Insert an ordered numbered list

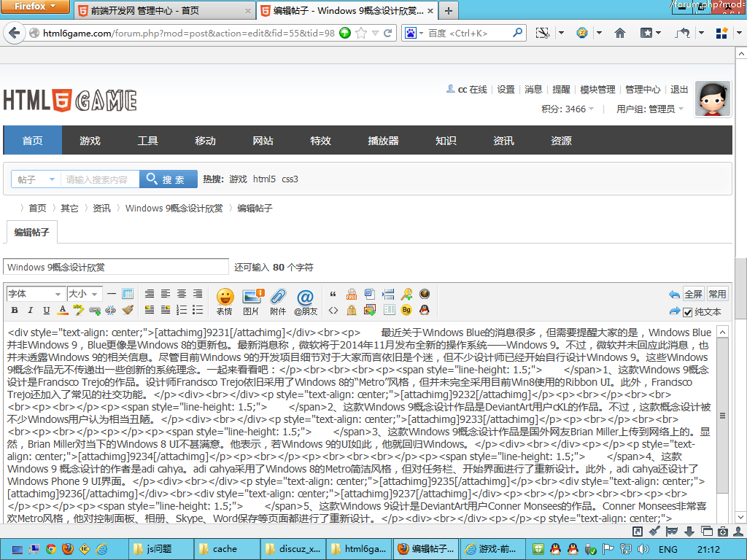click(182, 311)
